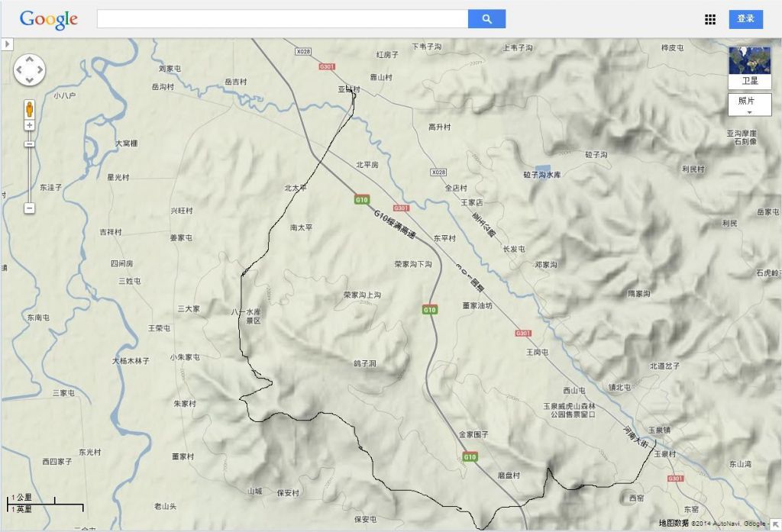The height and width of the screenshot is (532, 782).
Task: Zoom in with the plus button
Action: tap(30, 125)
